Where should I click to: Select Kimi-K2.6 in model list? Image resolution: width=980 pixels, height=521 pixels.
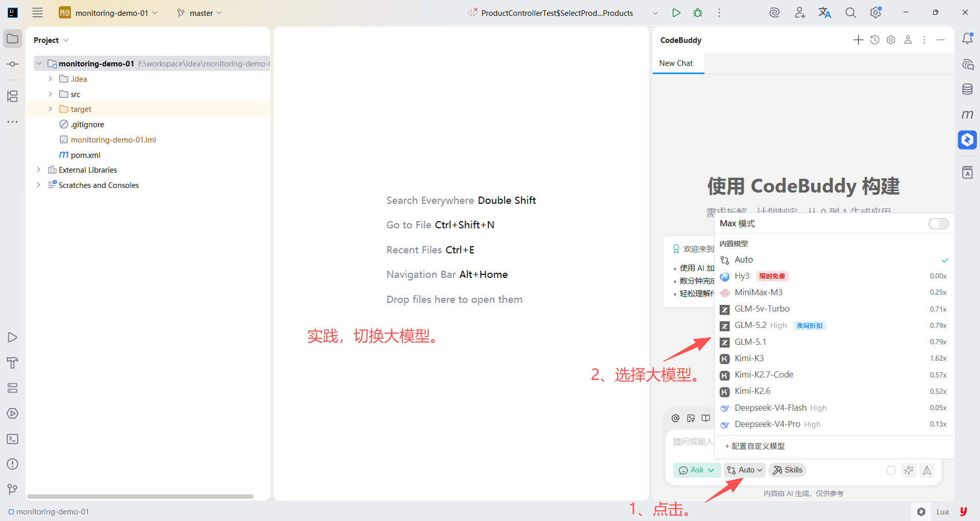[834, 391]
